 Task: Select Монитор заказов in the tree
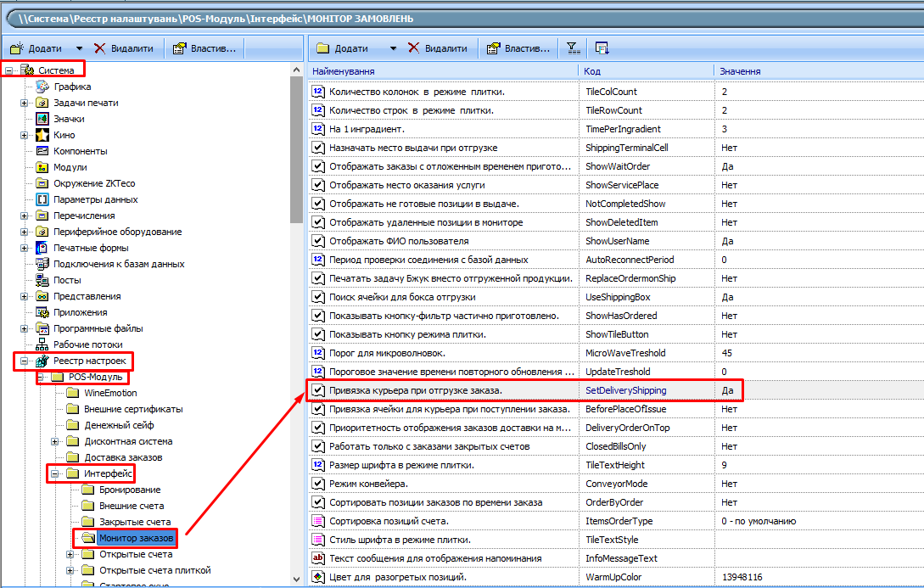point(135,538)
